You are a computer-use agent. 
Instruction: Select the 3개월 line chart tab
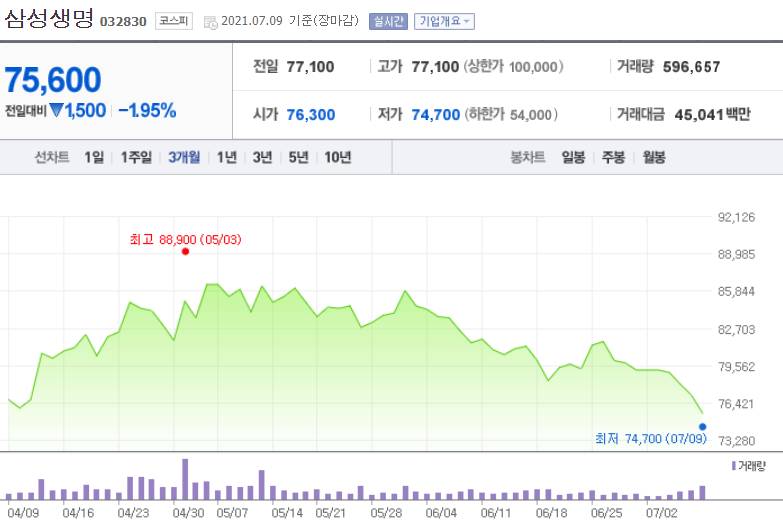tap(184, 157)
